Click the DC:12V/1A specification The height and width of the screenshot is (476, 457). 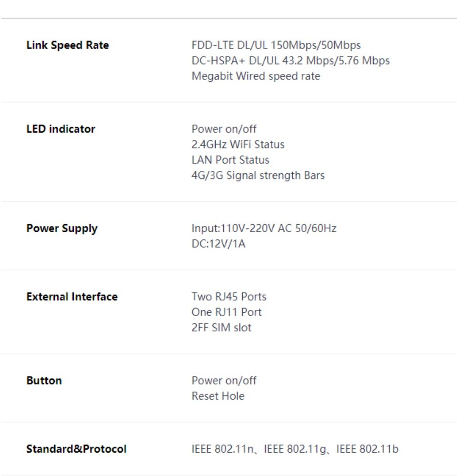[x=219, y=244]
